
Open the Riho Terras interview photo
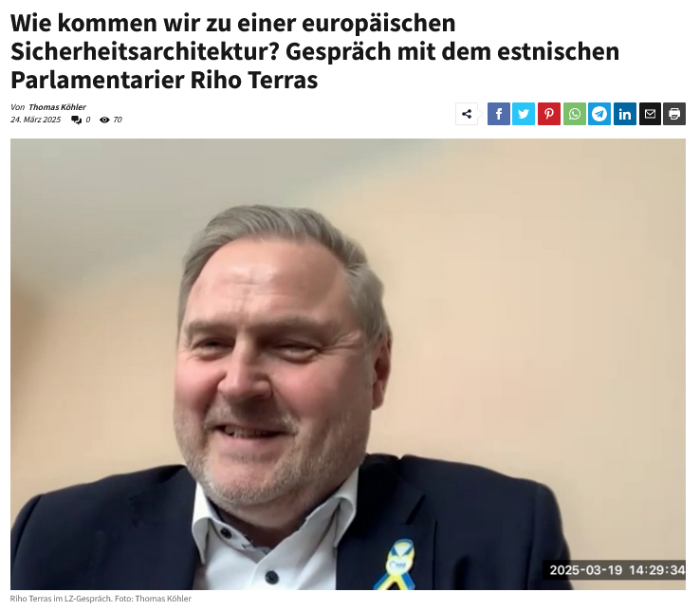click(348, 364)
